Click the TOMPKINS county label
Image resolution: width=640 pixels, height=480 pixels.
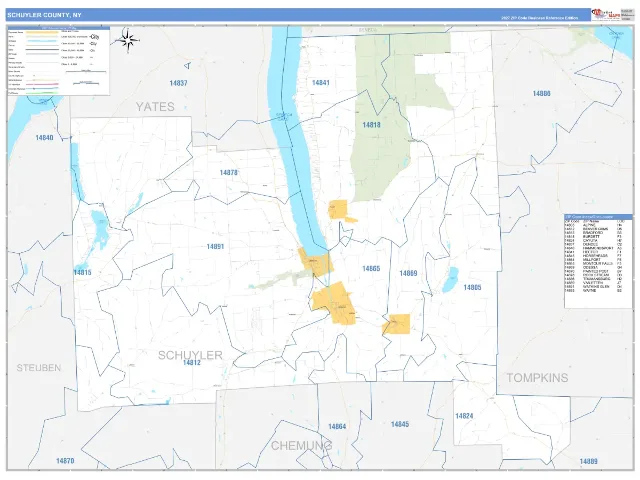(537, 378)
